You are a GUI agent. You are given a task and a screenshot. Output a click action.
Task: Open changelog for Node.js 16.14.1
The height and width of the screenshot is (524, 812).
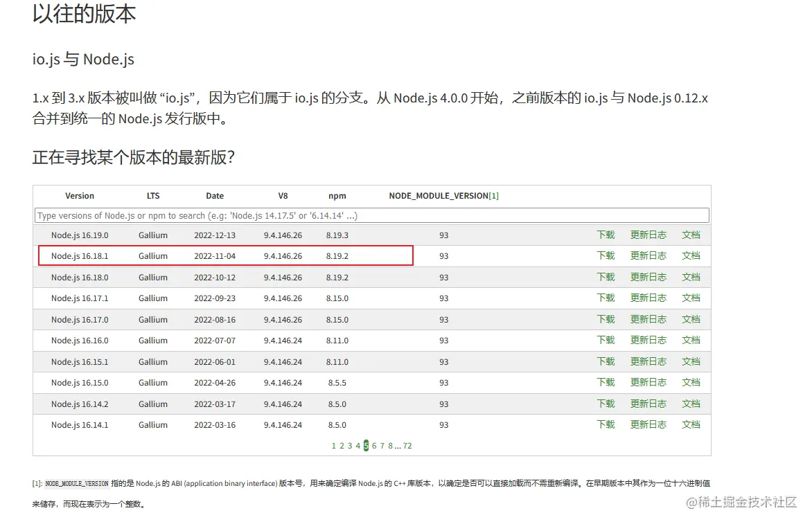click(648, 424)
